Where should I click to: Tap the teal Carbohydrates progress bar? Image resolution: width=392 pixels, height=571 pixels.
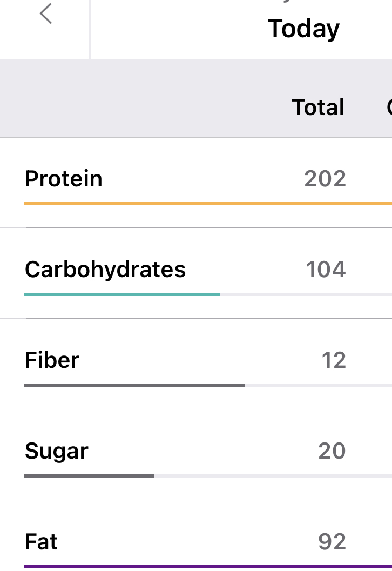[122, 294]
